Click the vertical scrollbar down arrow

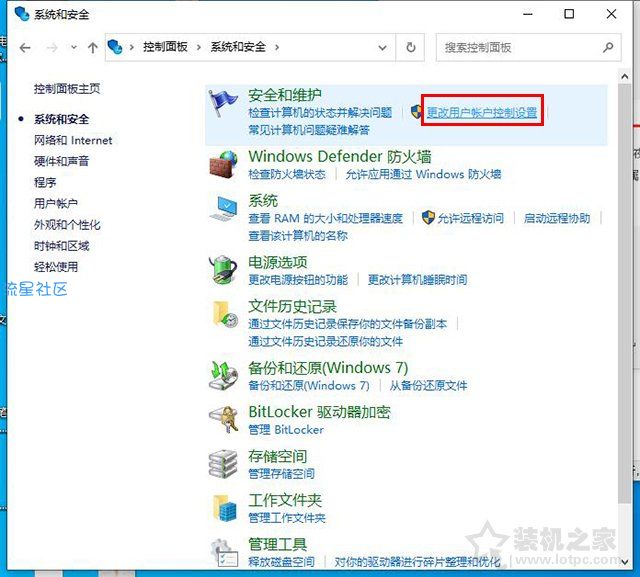[x=624, y=562]
